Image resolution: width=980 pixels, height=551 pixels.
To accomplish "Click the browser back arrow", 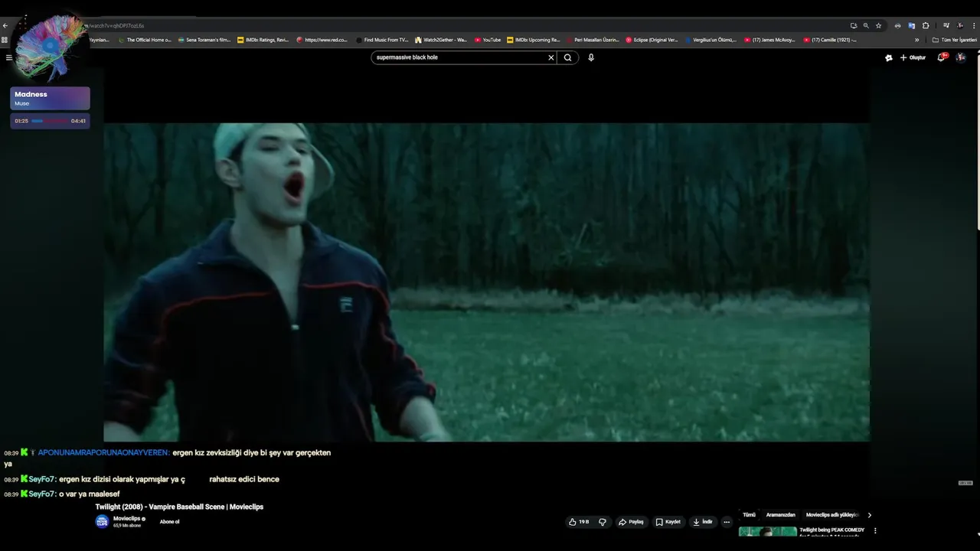I will coord(5,25).
